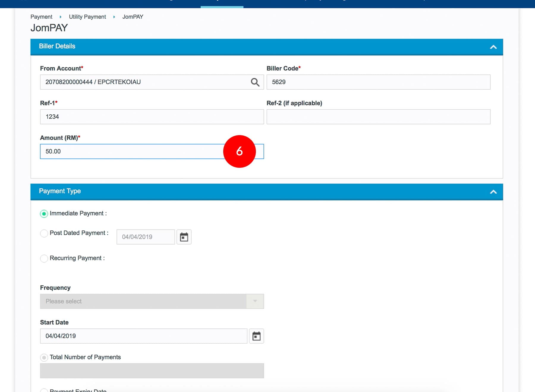535x392 pixels.
Task: Collapse the Biller Details section chevron
Action: [x=493, y=47]
